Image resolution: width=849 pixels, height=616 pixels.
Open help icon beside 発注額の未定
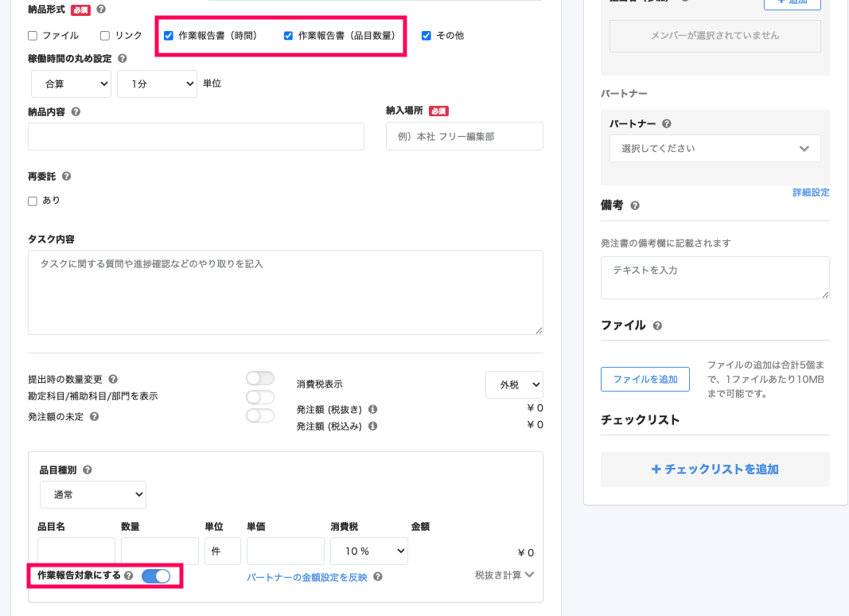pos(94,416)
